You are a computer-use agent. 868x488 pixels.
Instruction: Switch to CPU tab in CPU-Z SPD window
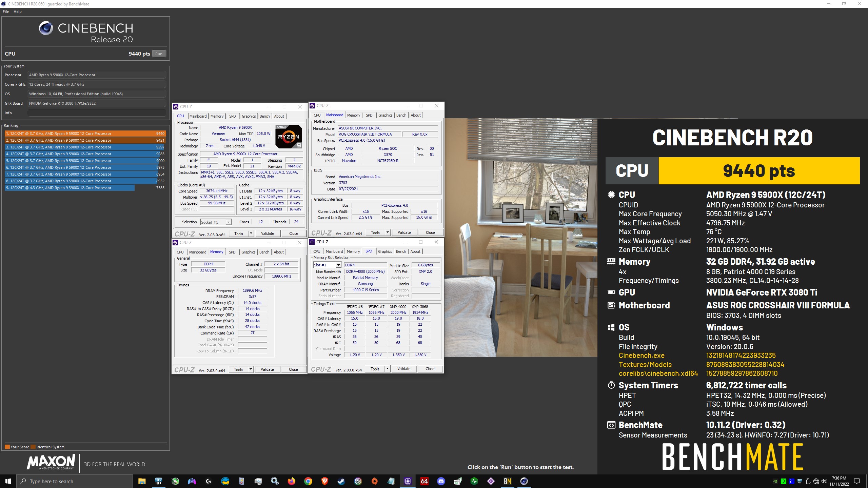tap(317, 251)
